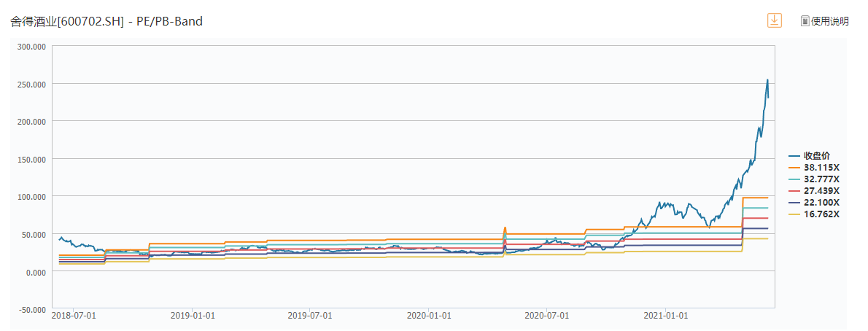Click the 2020-01-01 x-axis date label

point(429,316)
